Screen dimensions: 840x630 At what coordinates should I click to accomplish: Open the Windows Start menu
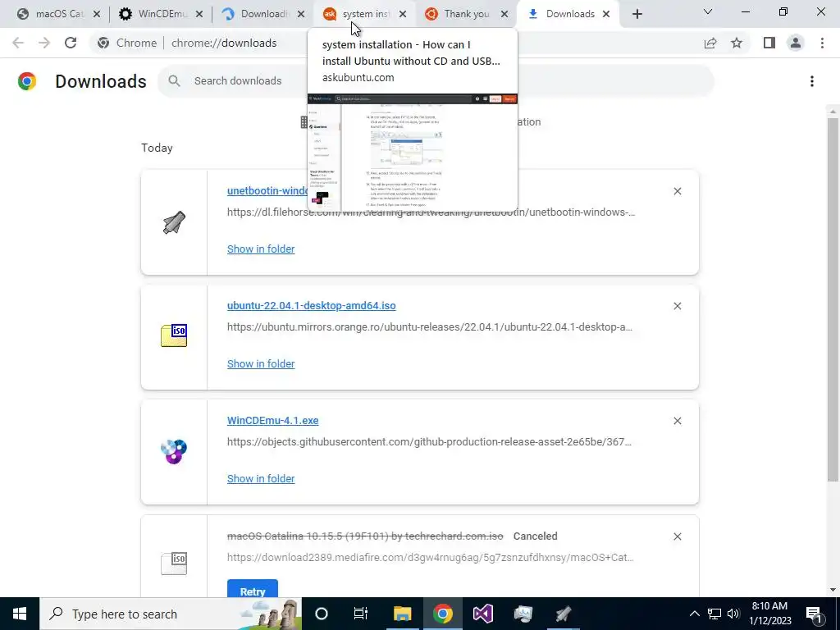click(20, 614)
